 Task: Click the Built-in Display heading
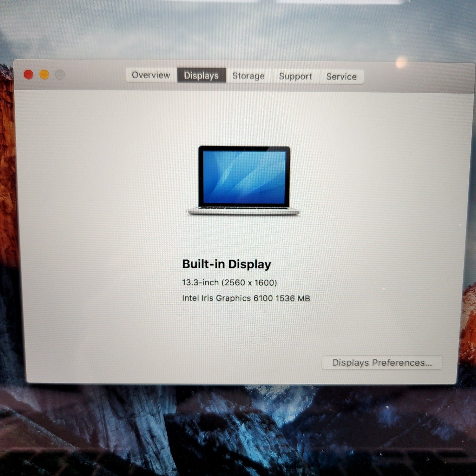(227, 264)
